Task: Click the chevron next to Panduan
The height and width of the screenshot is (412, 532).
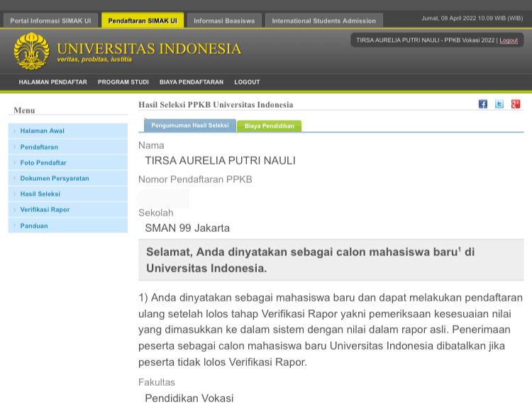Action: click(x=15, y=226)
